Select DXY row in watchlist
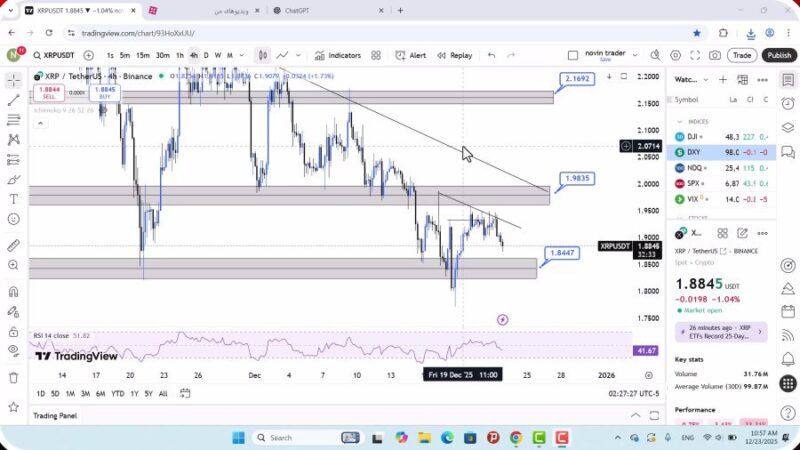The height and width of the screenshot is (450, 800). 720,152
